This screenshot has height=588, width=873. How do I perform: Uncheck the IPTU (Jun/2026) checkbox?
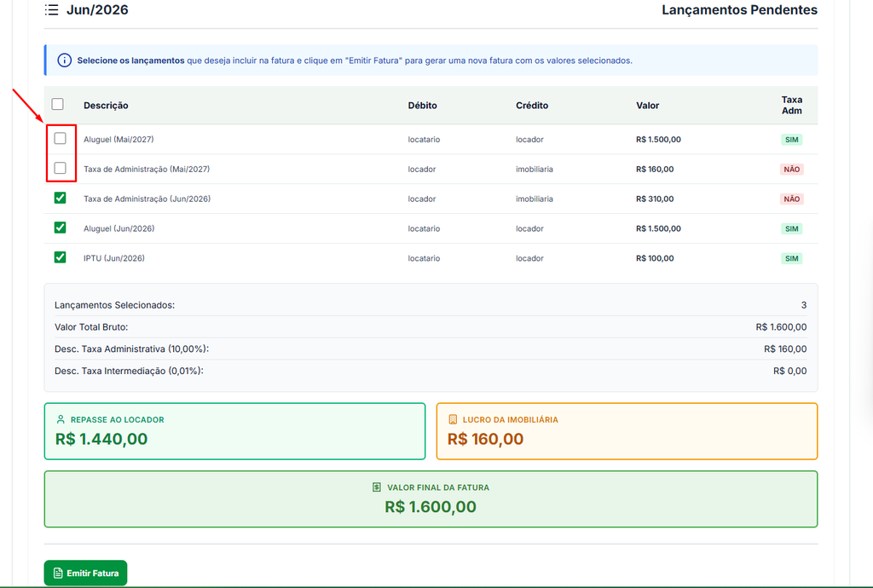pyautogui.click(x=61, y=257)
